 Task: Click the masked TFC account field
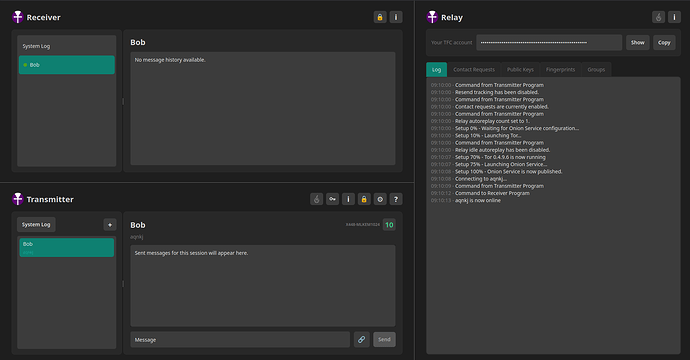[x=549, y=43]
